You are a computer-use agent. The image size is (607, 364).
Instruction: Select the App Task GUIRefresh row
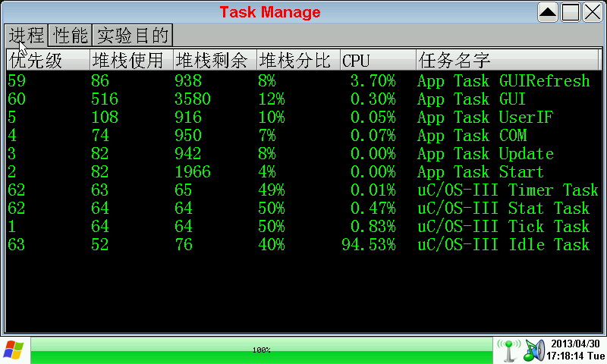tap(303, 81)
